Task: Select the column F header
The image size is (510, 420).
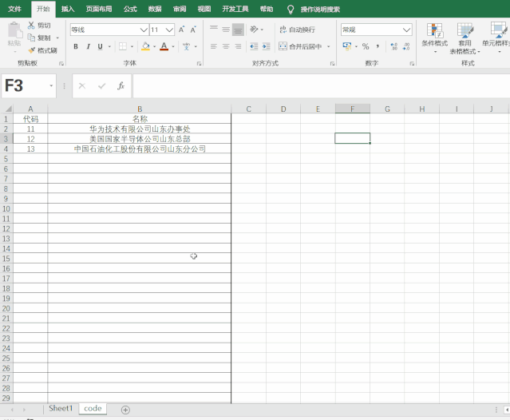Action: [x=353, y=109]
